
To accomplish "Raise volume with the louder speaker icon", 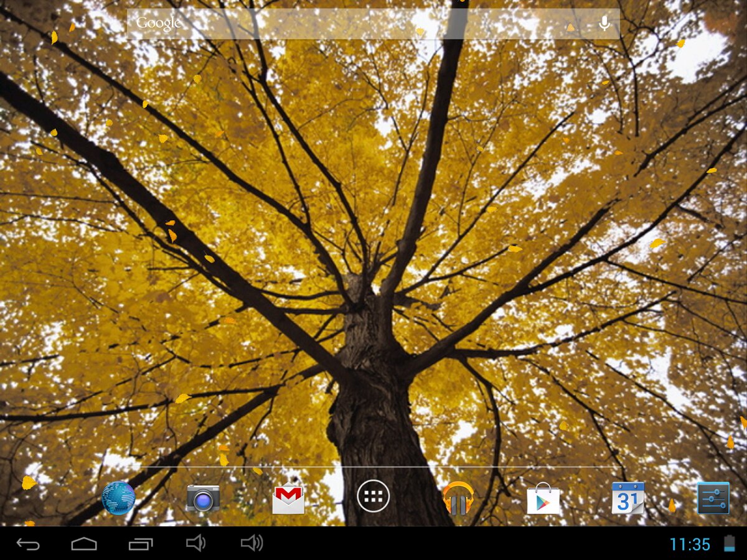I will 251,544.
